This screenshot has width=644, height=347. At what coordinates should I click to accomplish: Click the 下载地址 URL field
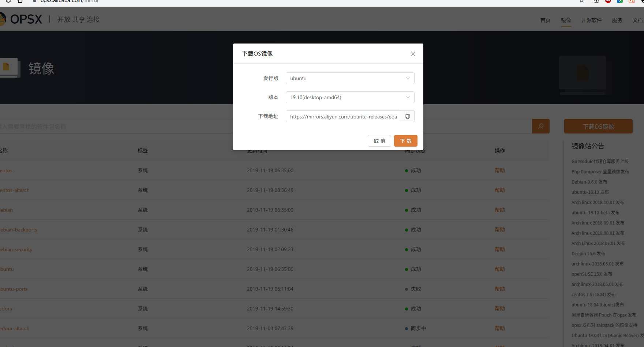pyautogui.click(x=343, y=116)
